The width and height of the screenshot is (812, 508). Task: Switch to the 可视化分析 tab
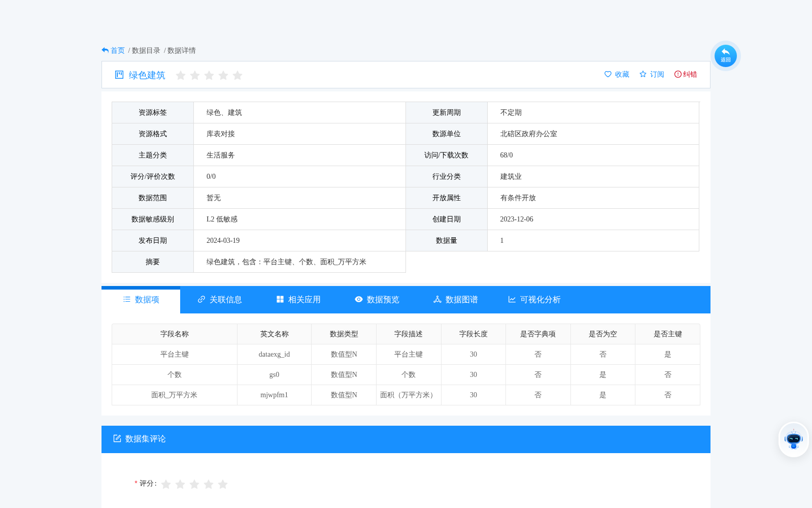tap(534, 300)
